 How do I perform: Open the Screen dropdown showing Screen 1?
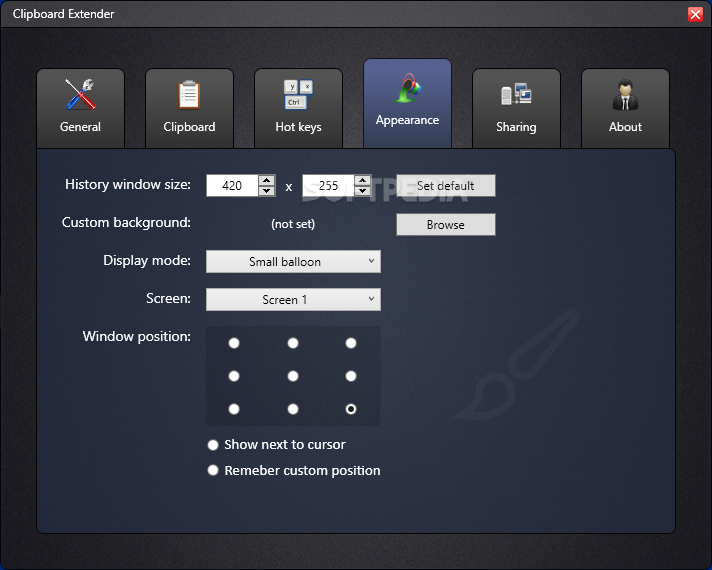(x=293, y=300)
